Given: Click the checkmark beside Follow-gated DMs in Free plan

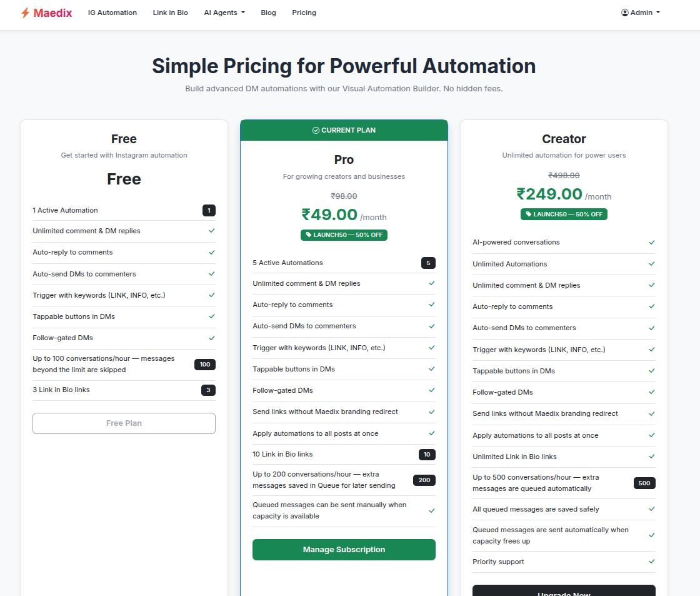Looking at the screenshot, I should [211, 337].
